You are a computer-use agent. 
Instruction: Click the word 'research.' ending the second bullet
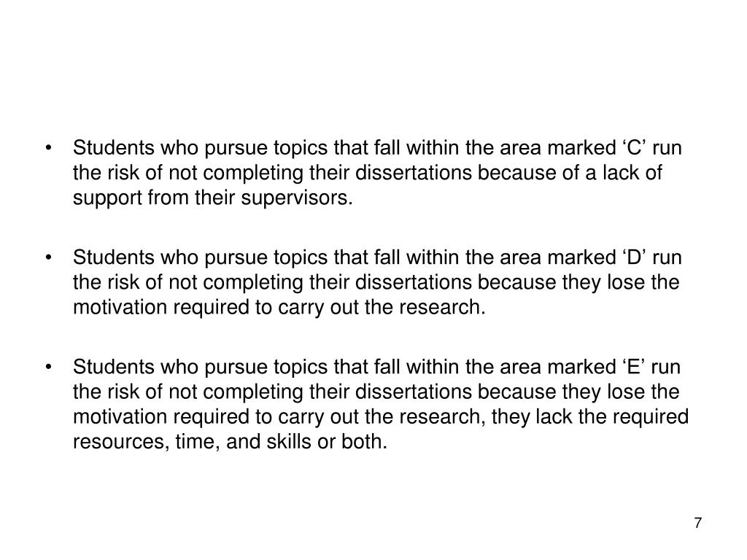(442, 307)
